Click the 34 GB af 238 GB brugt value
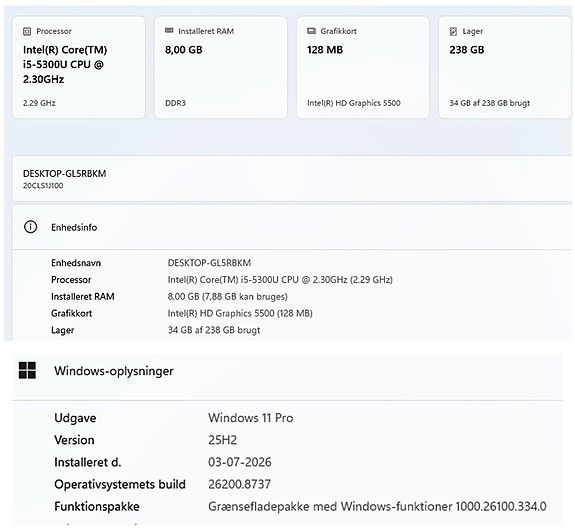The height and width of the screenshot is (529, 575). click(214, 330)
